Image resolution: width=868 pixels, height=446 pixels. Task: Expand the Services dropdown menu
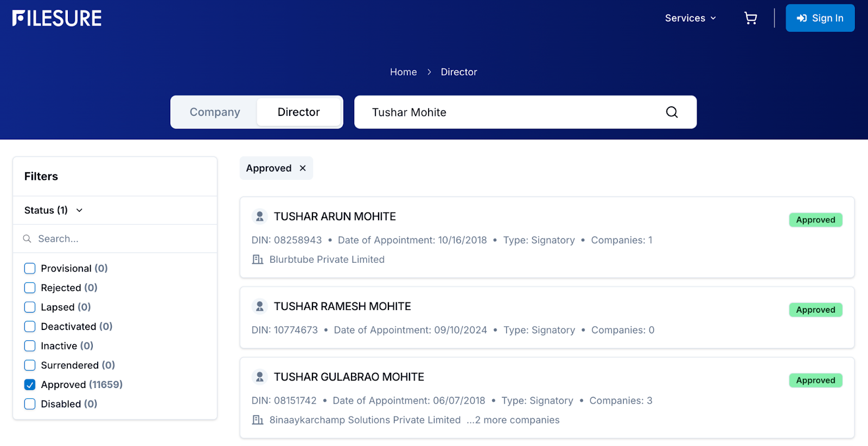click(690, 18)
